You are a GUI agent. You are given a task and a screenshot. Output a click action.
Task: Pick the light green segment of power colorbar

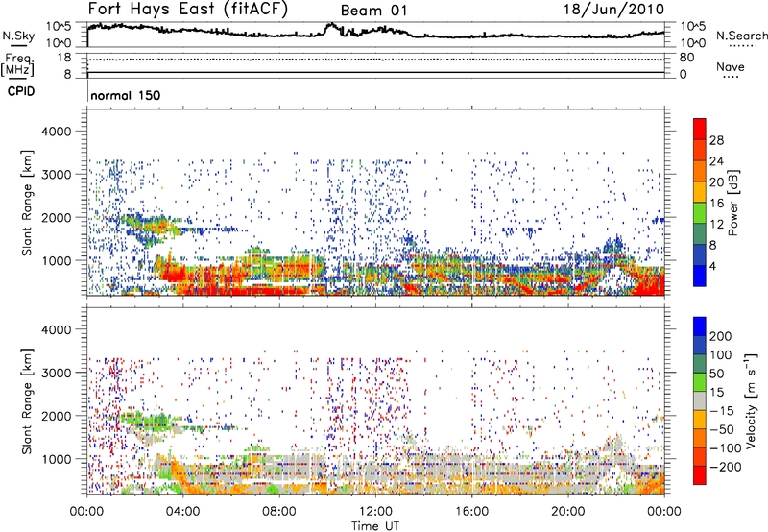coord(700,213)
